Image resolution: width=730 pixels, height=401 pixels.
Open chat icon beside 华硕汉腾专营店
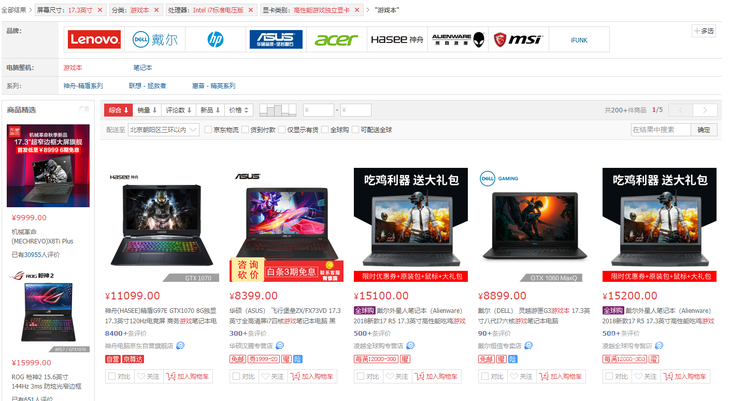280,346
